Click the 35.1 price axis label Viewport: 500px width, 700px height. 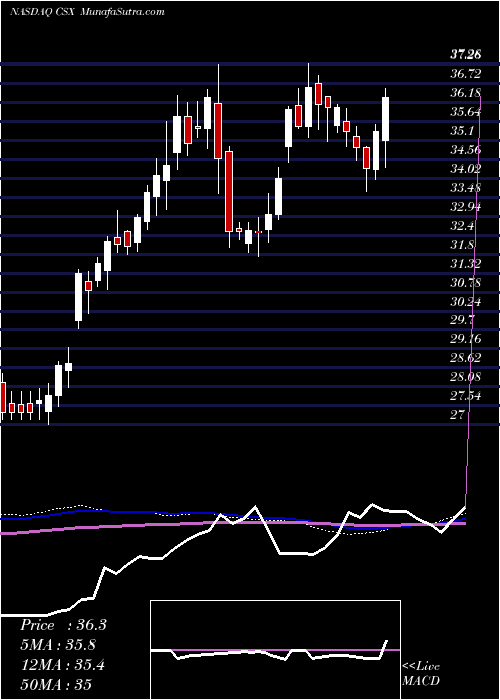point(461,131)
